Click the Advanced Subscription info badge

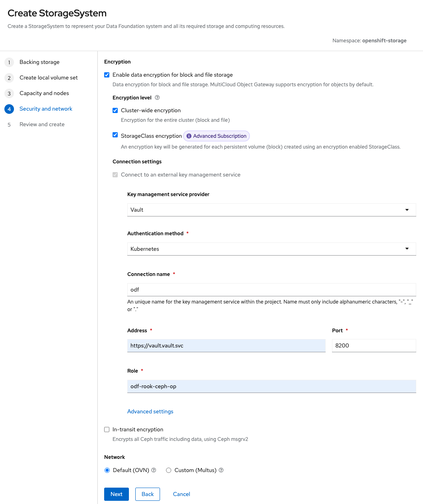(216, 136)
